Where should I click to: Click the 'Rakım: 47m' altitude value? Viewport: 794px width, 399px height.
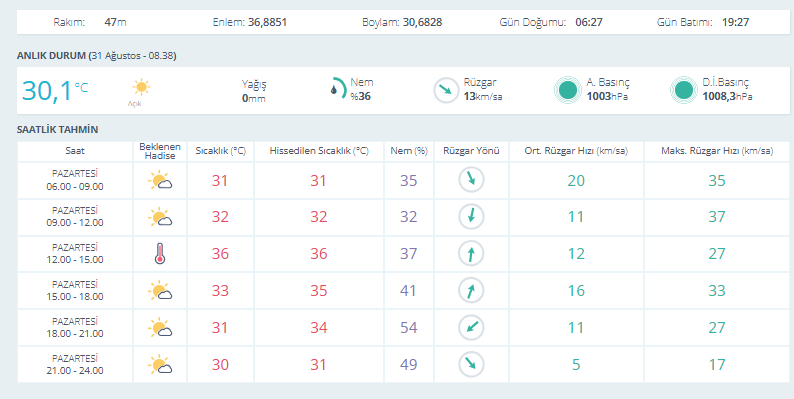pos(90,22)
